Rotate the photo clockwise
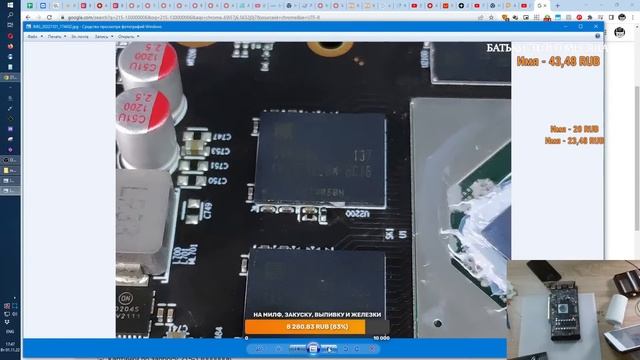Image resolution: width=640 pixels, height=360 pixels. click(x=357, y=349)
